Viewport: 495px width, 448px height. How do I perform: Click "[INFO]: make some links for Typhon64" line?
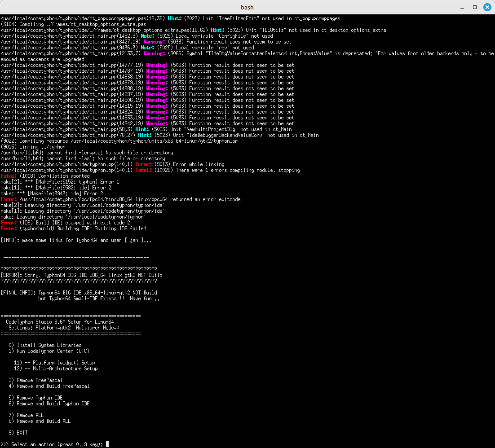pos(76,240)
